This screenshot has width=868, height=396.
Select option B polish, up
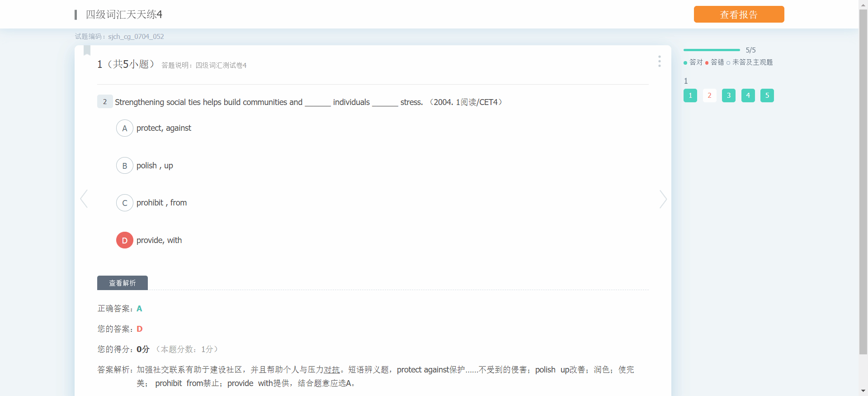pos(125,166)
